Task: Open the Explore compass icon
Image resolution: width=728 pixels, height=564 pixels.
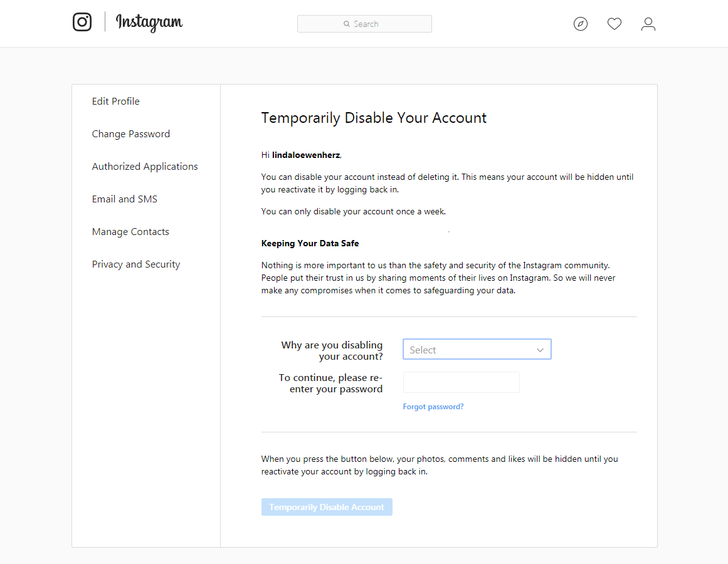Action: (581, 24)
